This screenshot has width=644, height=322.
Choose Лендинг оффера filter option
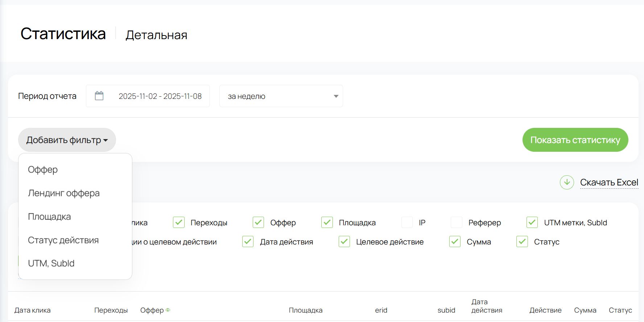pyautogui.click(x=64, y=193)
